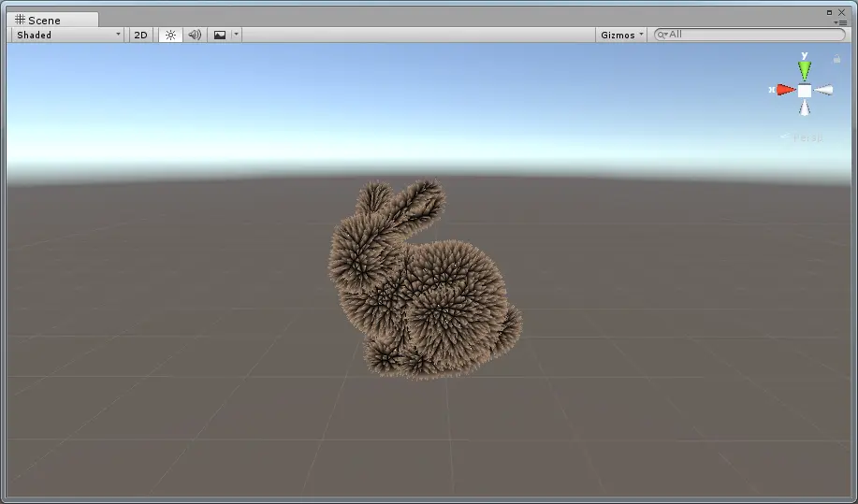Toggle scene effects image icon

[x=220, y=35]
